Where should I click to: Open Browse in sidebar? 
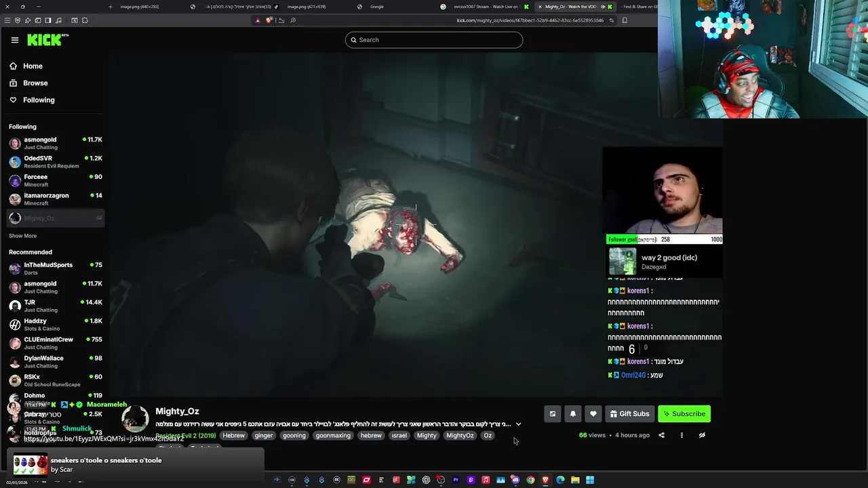[x=35, y=83]
